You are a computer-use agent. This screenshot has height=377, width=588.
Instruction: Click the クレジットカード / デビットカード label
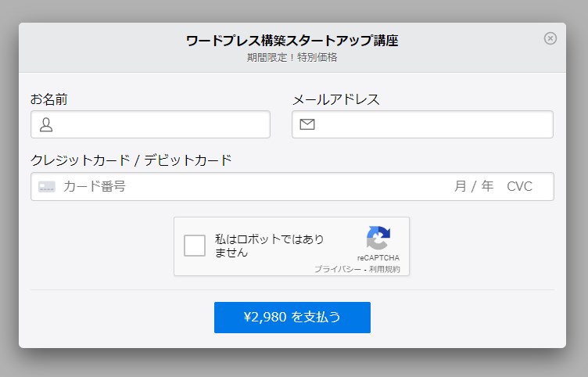point(131,160)
